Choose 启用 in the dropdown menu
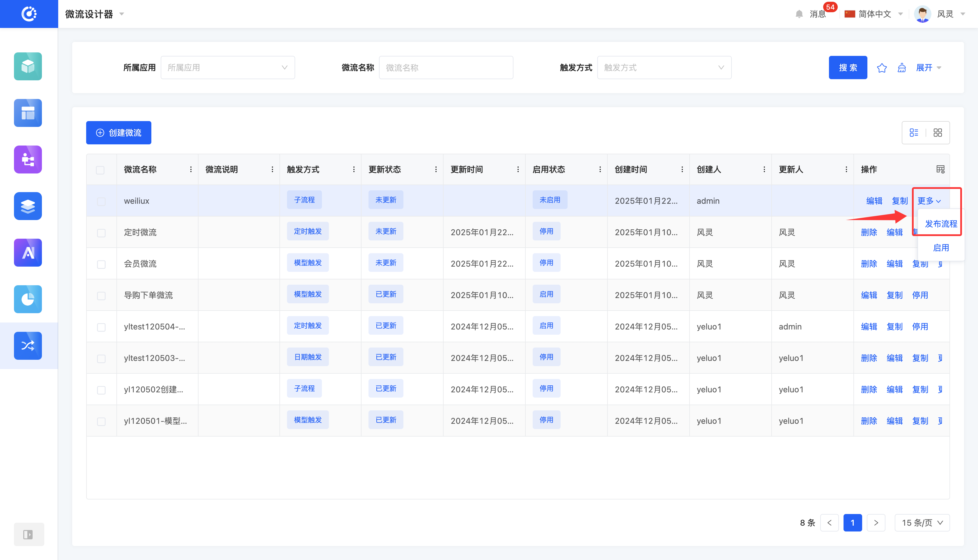 tap(941, 248)
